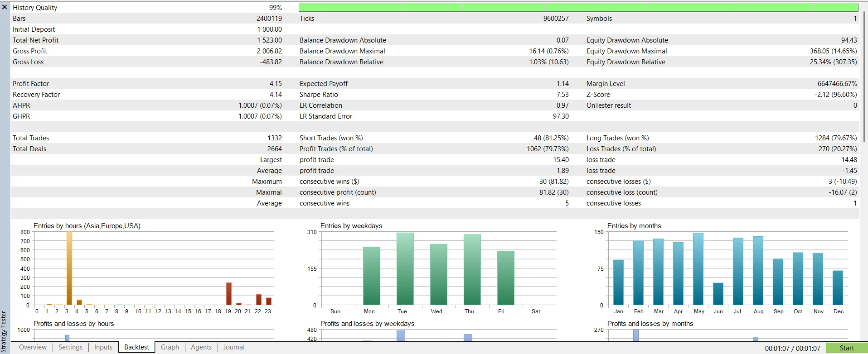Click the green Start button

tap(847, 348)
